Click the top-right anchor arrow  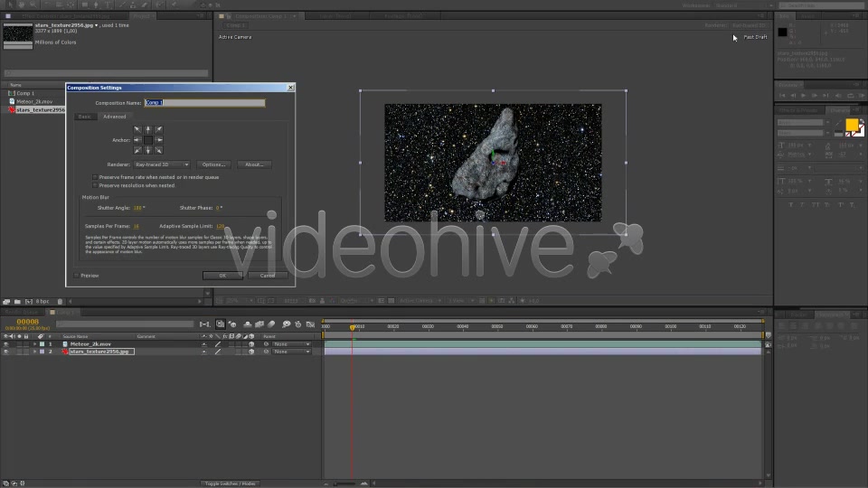pos(159,129)
